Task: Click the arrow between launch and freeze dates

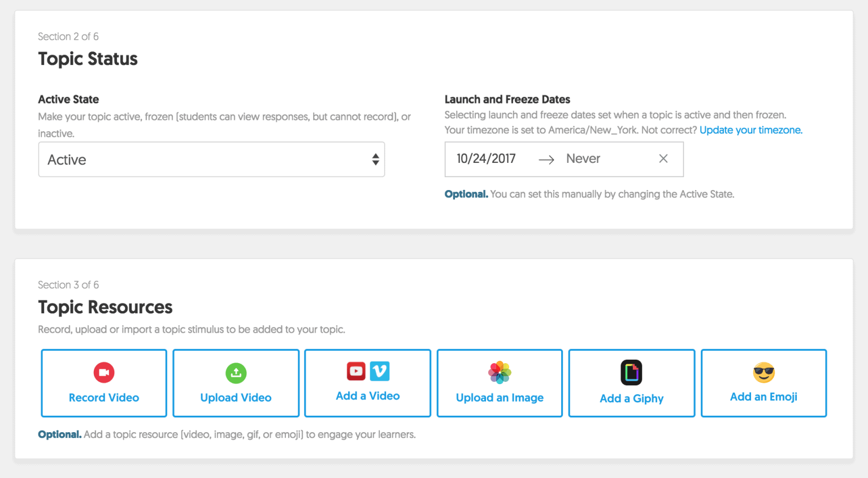Action: pyautogui.click(x=546, y=160)
